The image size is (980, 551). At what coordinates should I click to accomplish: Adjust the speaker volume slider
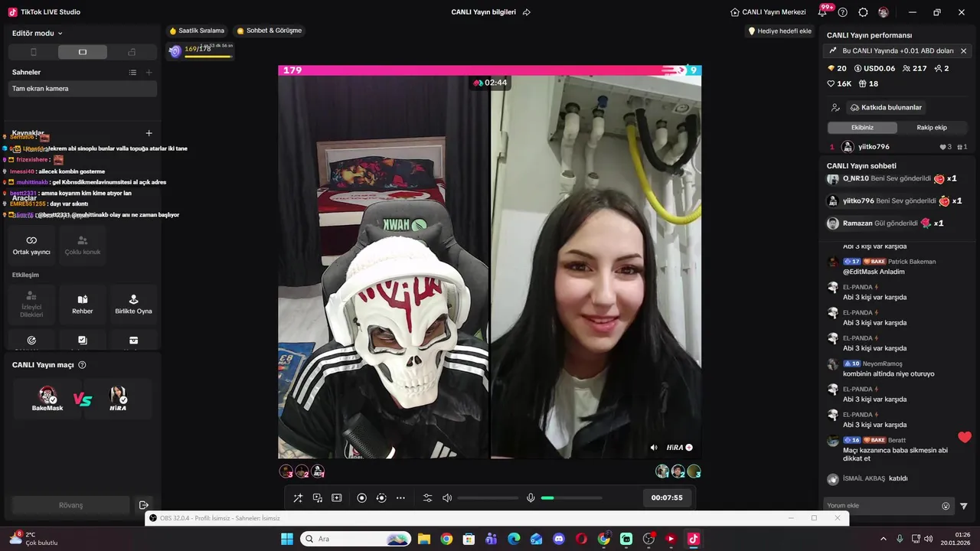(x=488, y=498)
